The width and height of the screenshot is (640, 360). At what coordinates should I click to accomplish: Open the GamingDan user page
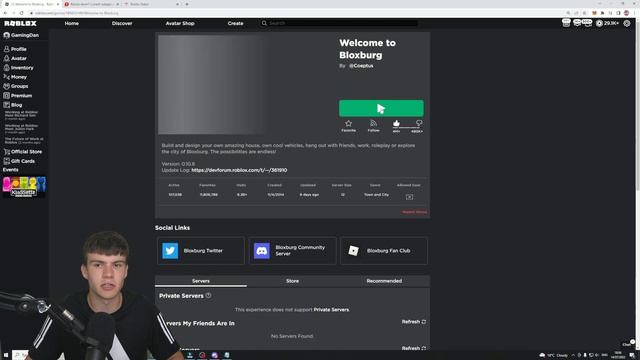point(21,35)
